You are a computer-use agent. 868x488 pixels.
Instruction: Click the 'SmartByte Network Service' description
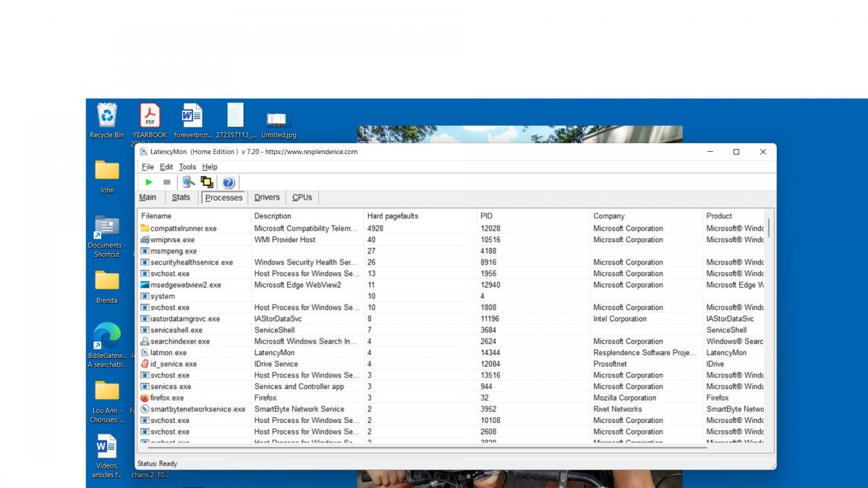299,409
